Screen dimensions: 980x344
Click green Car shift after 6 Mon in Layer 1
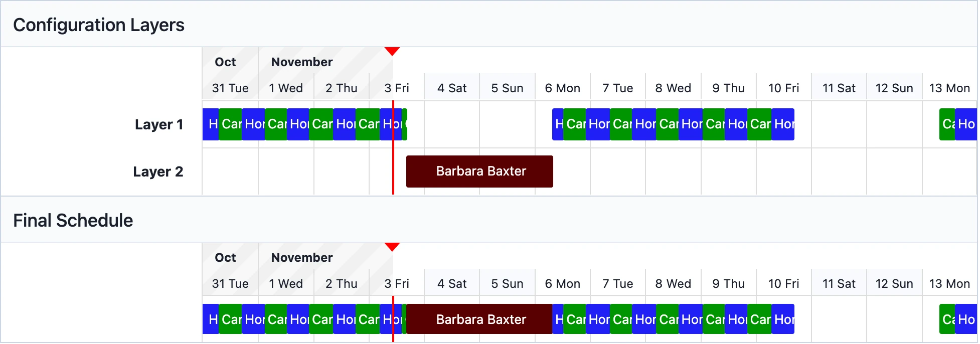(575, 124)
